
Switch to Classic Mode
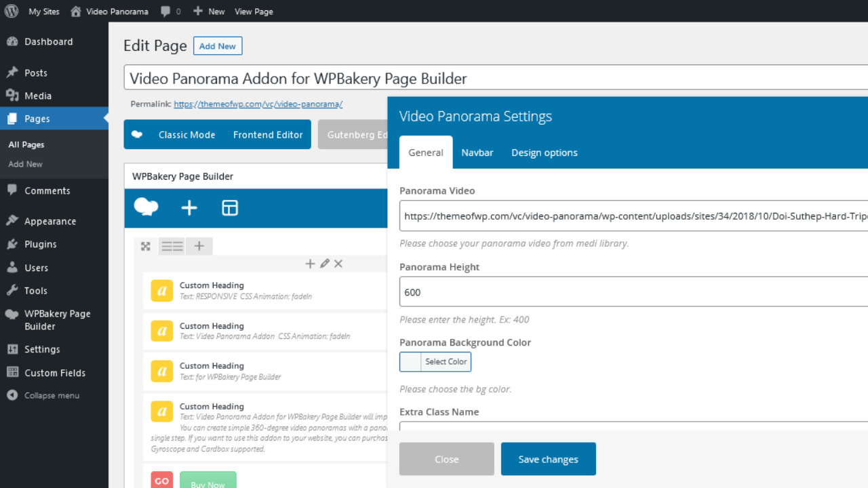tap(186, 135)
